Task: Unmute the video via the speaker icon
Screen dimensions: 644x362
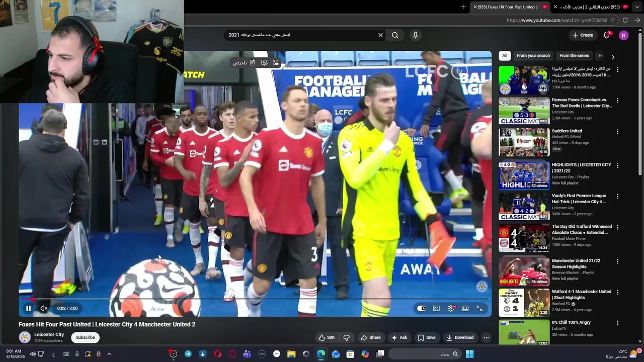Action: click(x=44, y=308)
